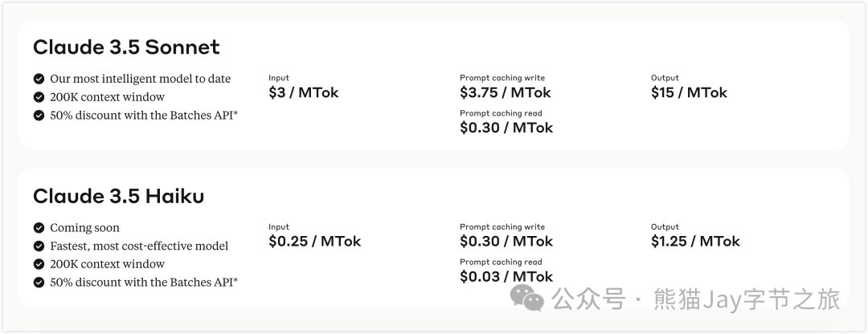Click Sonnet's '50% discount with the Batches API*' text

(144, 115)
